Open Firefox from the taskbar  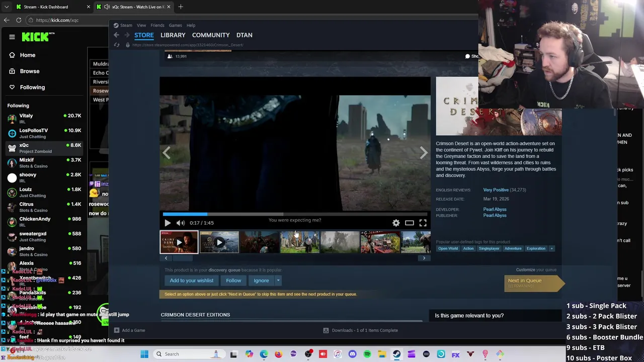(x=278, y=354)
